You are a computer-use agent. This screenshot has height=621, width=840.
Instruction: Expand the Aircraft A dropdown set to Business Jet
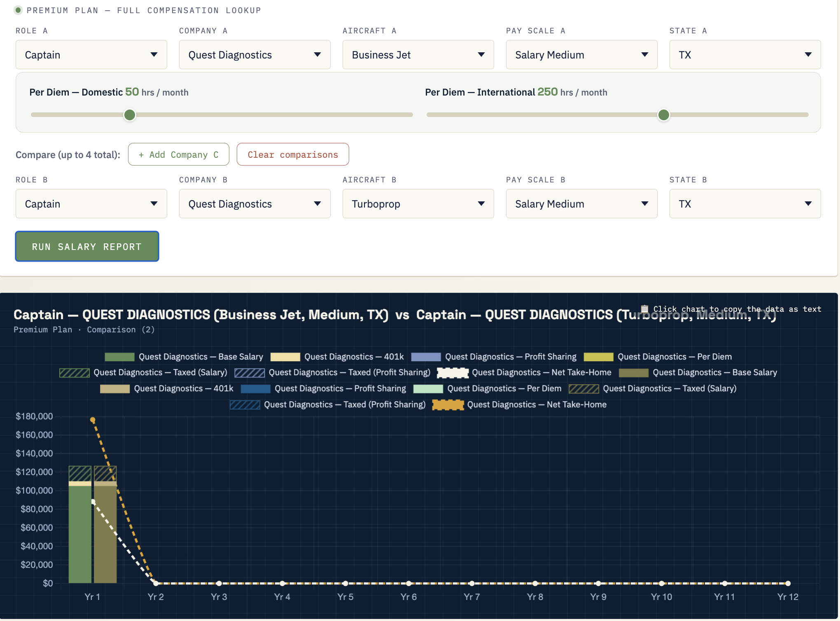(x=418, y=55)
